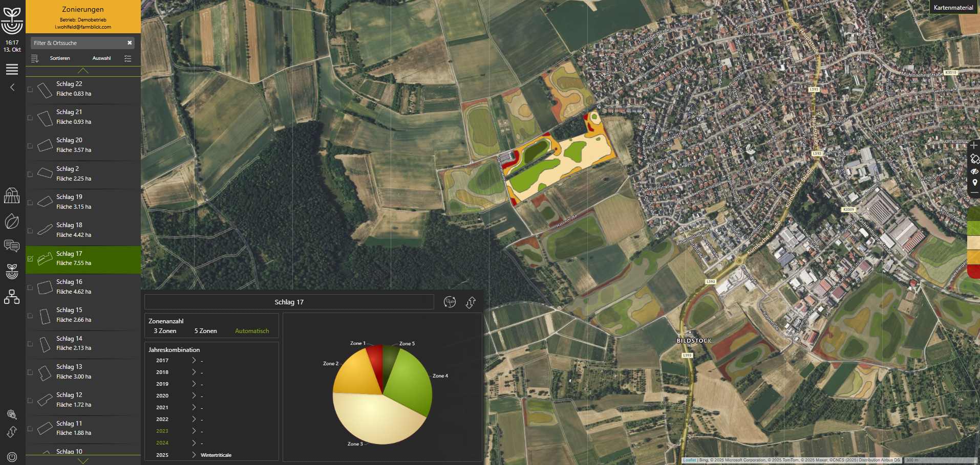Click the map location pin tool
The image size is (980, 465).
click(x=974, y=183)
